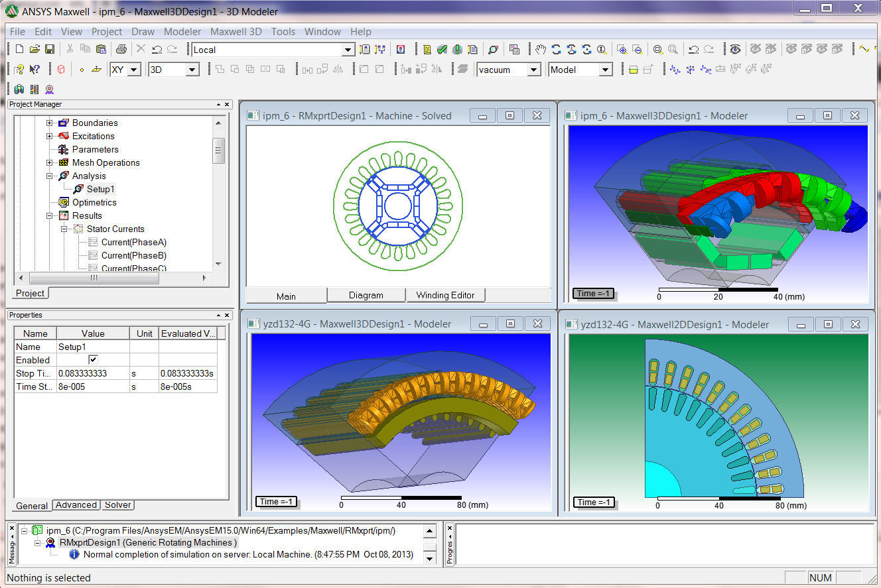This screenshot has height=588, width=881.
Task: Click the Fit All view icon
Action: pos(658,48)
